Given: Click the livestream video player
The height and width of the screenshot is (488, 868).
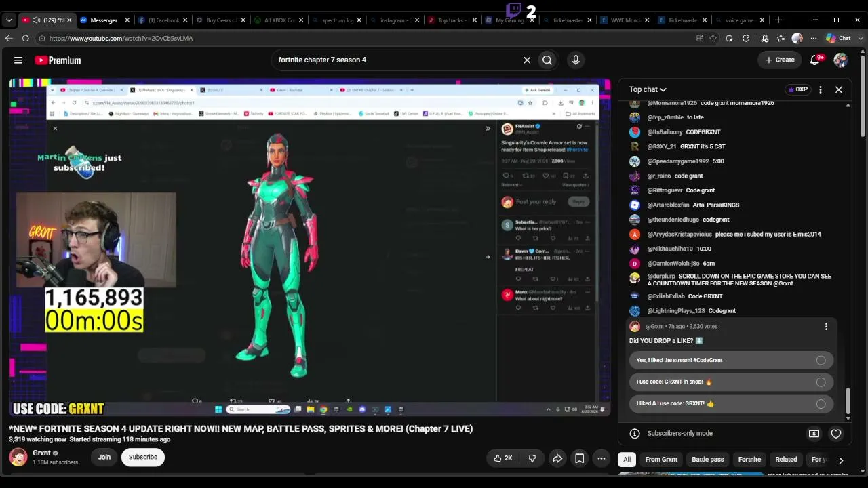Looking at the screenshot, I should click(x=309, y=247).
